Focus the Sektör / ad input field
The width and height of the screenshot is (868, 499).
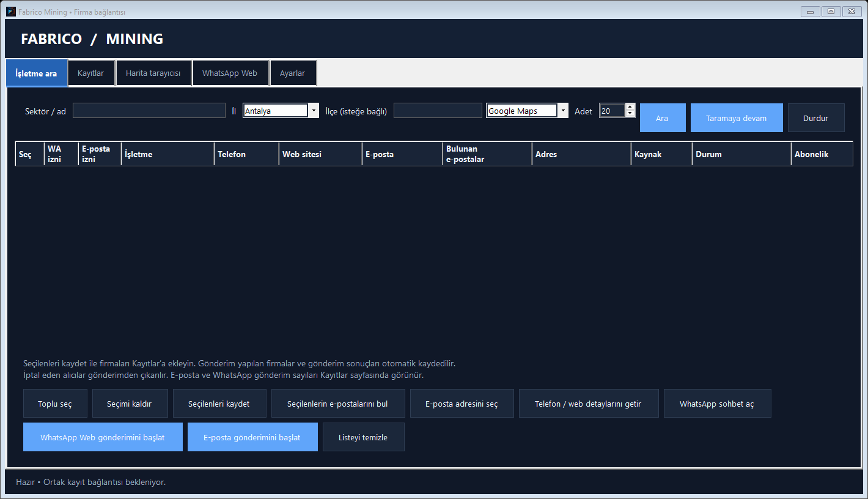pyautogui.click(x=149, y=111)
